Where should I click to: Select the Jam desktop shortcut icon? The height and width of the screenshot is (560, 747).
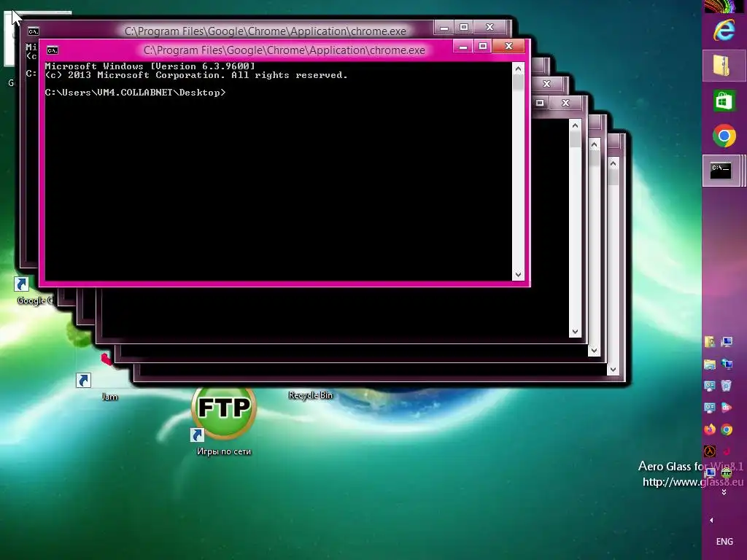coord(83,381)
